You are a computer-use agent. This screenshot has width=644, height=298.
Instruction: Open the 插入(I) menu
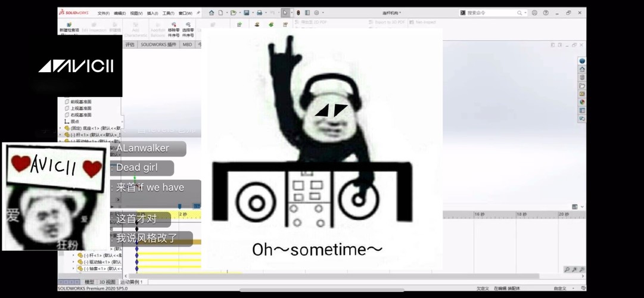click(x=153, y=13)
